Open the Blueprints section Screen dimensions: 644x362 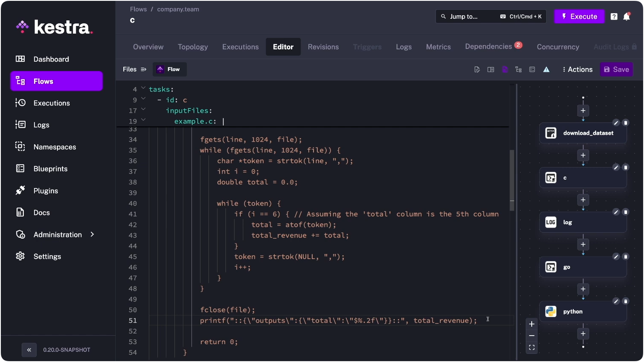point(51,168)
